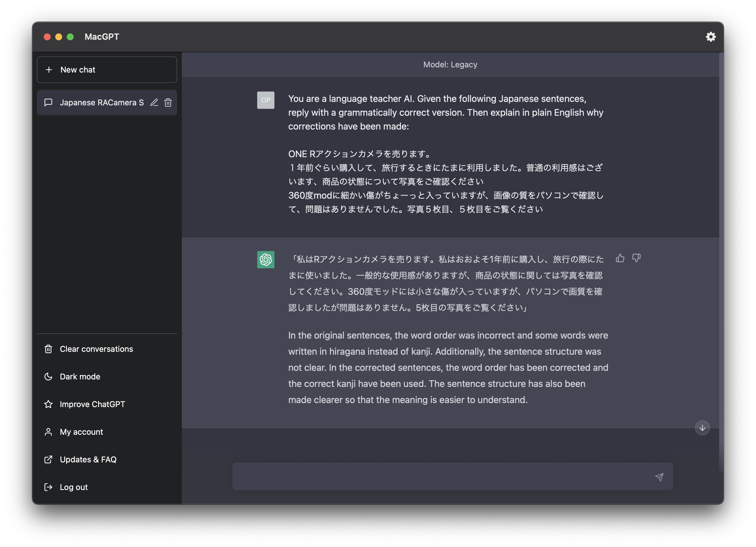Click the moon icon beside Dark mode
The image size is (756, 547).
coord(48,377)
